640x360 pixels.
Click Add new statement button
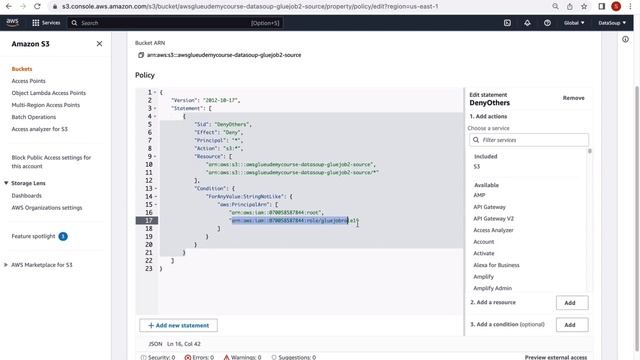pyautogui.click(x=178, y=325)
